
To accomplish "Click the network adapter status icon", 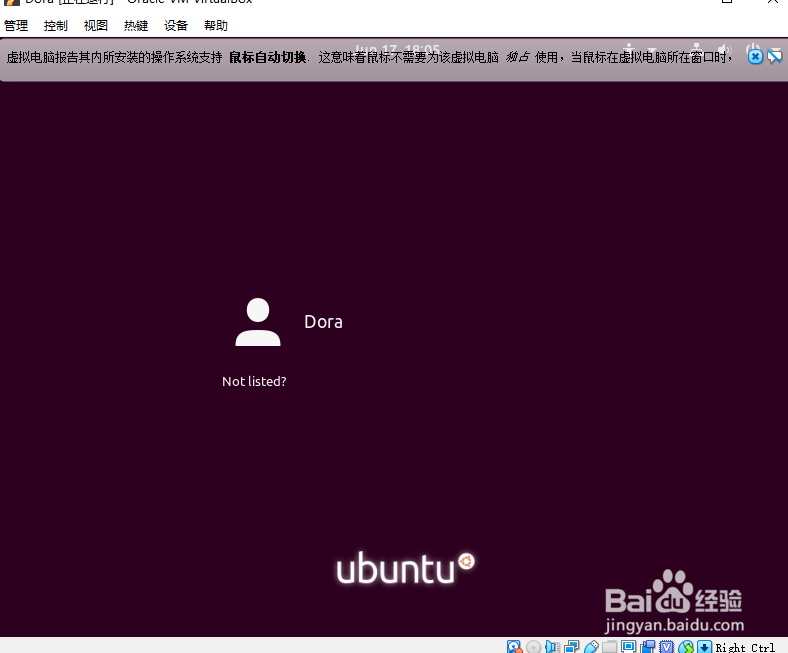I will 571,646.
